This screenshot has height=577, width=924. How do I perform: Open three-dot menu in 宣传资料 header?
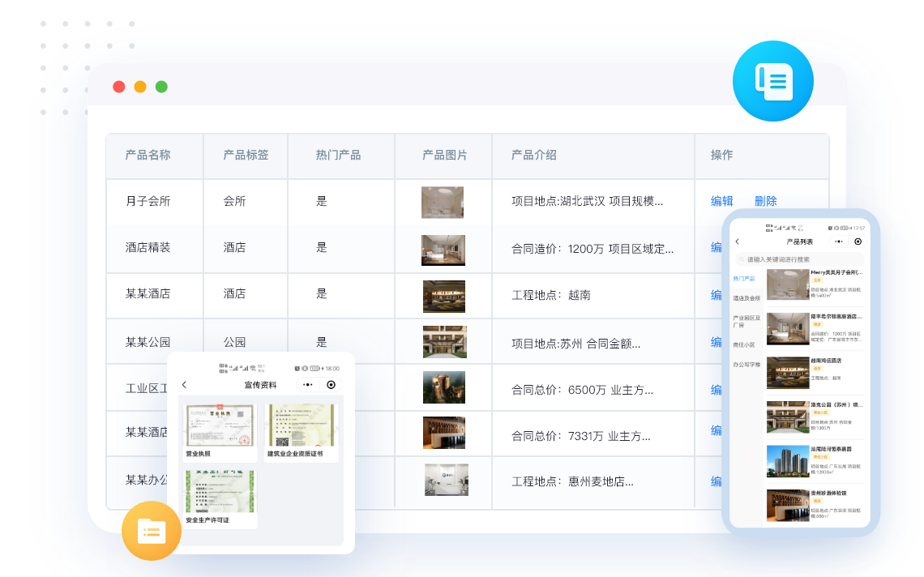[307, 385]
